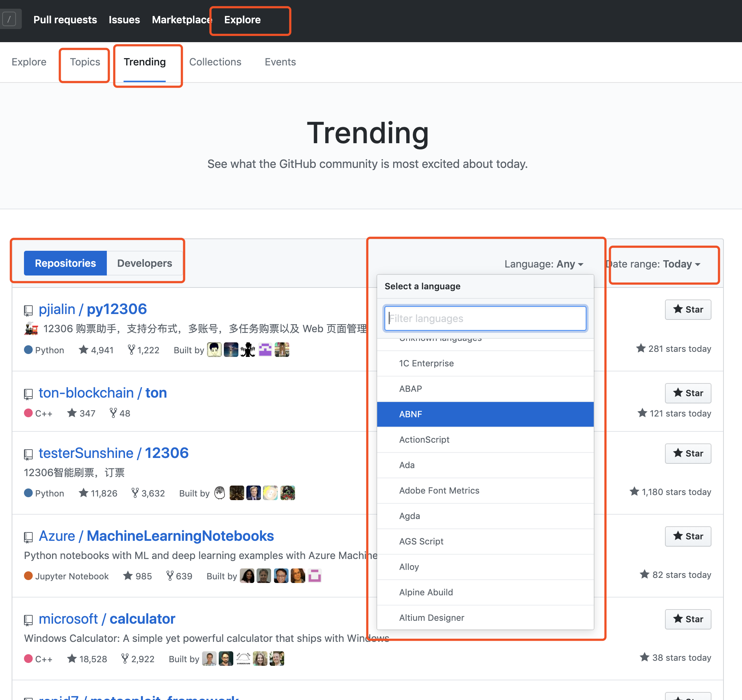Click Python language dot on py12306
This screenshot has width=742, height=700.
28,349
